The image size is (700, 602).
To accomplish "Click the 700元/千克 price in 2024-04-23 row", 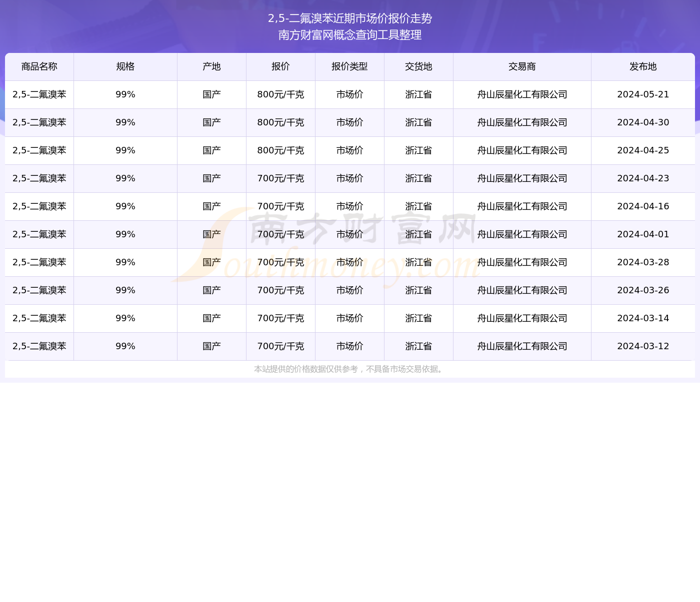I will (x=280, y=179).
